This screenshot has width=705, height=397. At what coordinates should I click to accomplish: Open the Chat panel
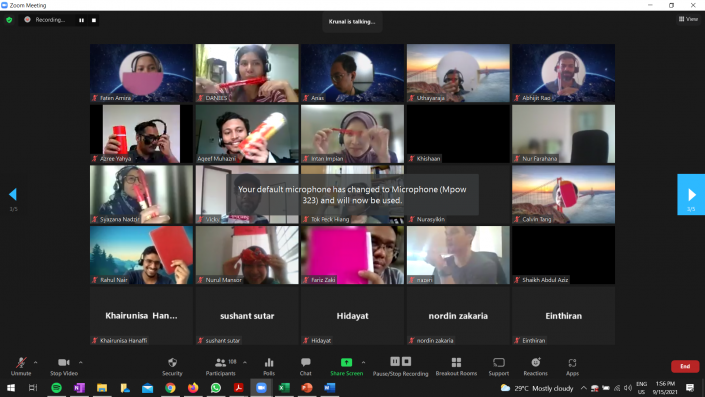coord(306,366)
